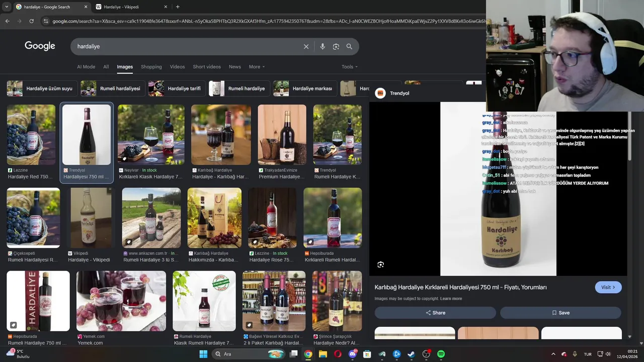Open Şirince Şarapçılık Hardaliye Nedir thumbnail

[337, 301]
